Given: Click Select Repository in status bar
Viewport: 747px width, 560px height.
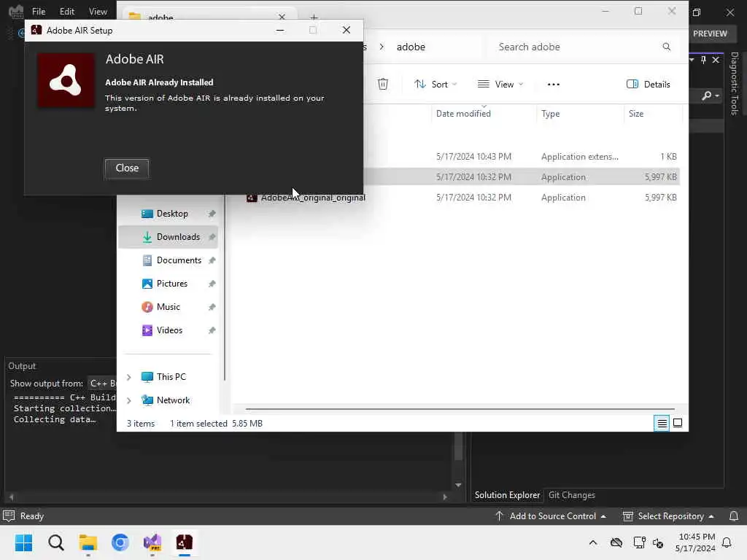Looking at the screenshot, I should click(668, 516).
